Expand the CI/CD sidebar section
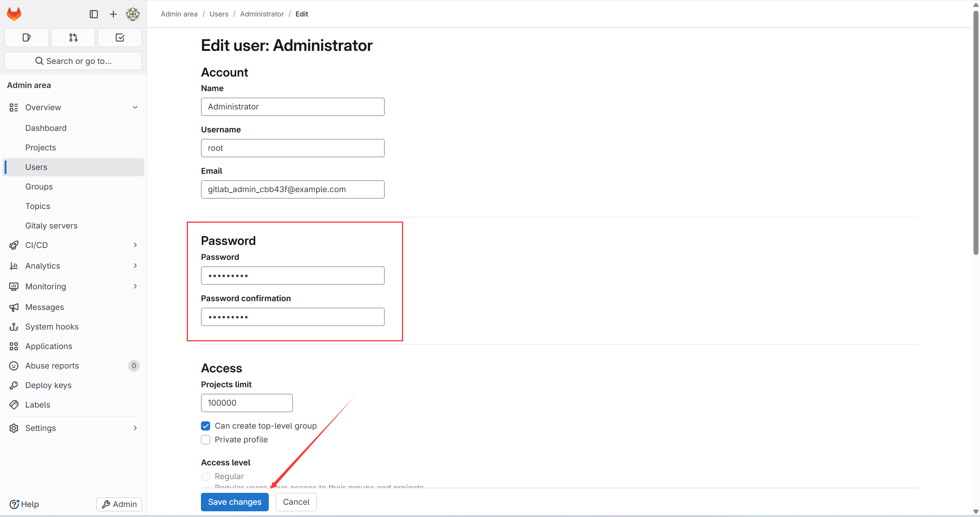The height and width of the screenshot is (517, 980). [135, 245]
